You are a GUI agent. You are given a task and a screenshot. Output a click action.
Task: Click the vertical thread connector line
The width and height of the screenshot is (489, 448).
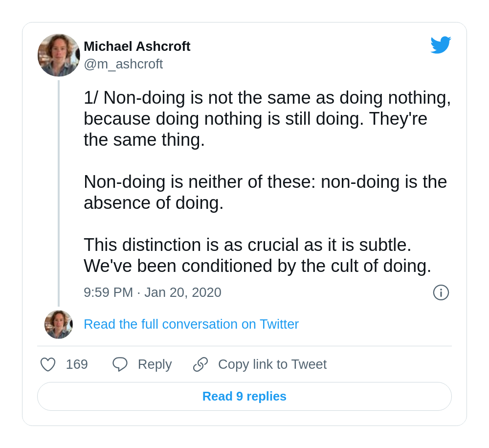coord(59,193)
